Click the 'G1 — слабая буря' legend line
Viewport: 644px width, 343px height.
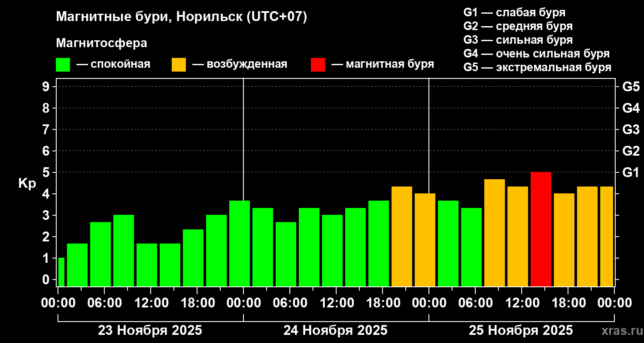coord(514,12)
